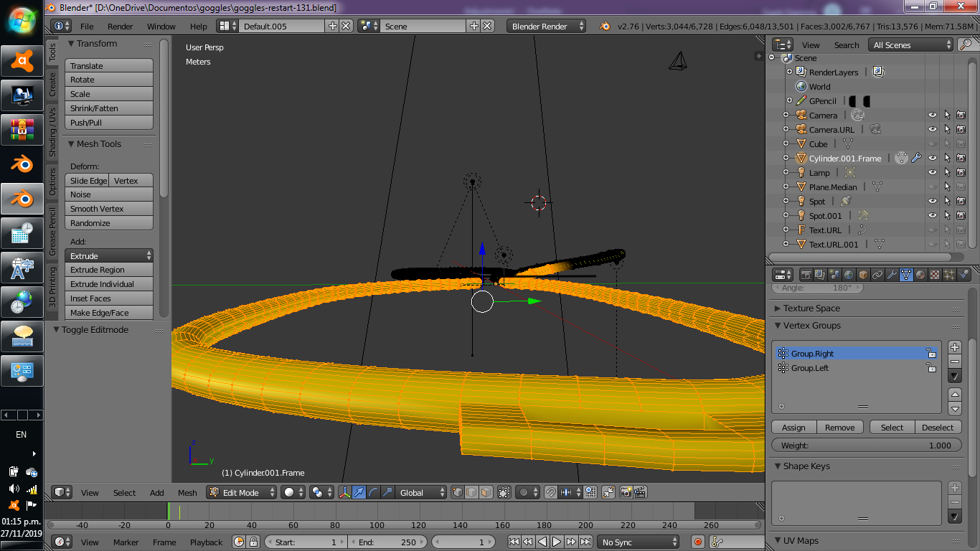Enable the rotate manipulator arc icon

tap(373, 492)
